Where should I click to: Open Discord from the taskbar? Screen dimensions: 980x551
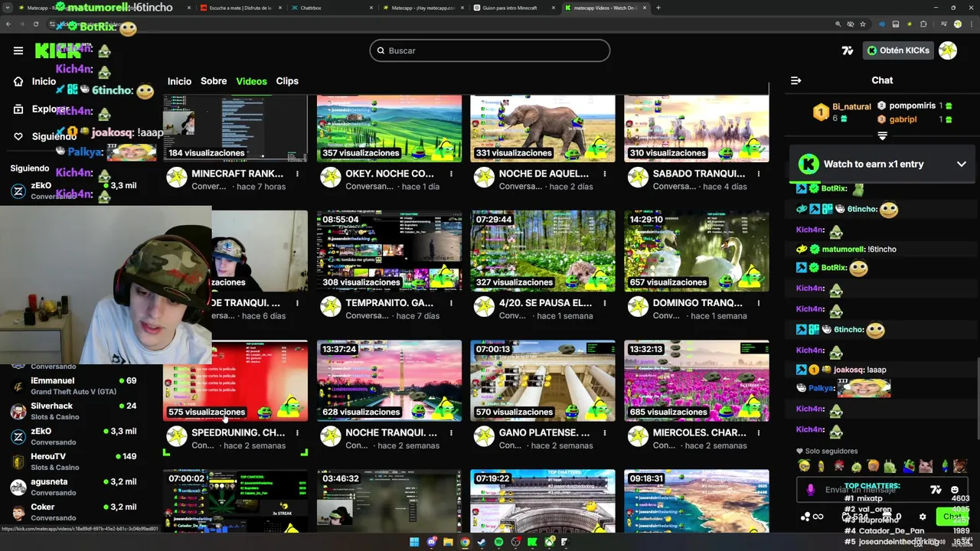click(x=431, y=542)
